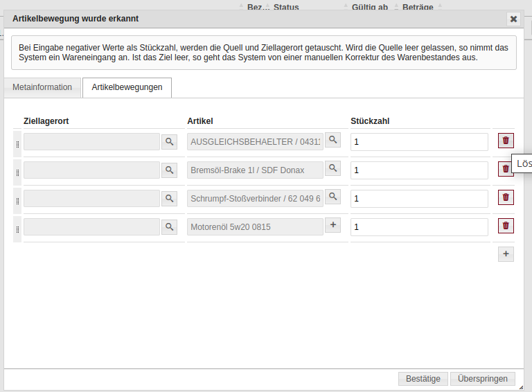Image resolution: width=532 pixels, height=392 pixels.
Task: Delete the Schrumpf-Stoßverbinder row with trash icon
Action: 506,197
